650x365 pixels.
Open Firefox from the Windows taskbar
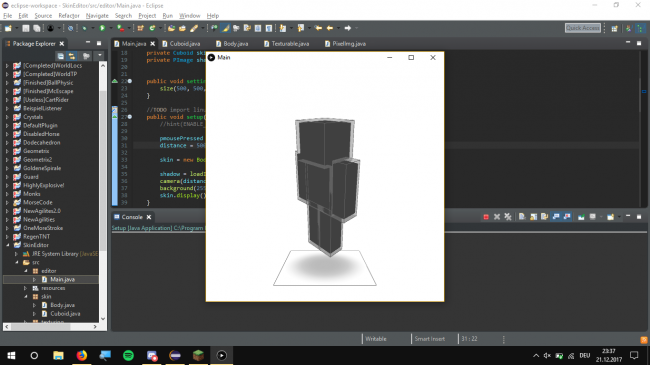click(82, 355)
